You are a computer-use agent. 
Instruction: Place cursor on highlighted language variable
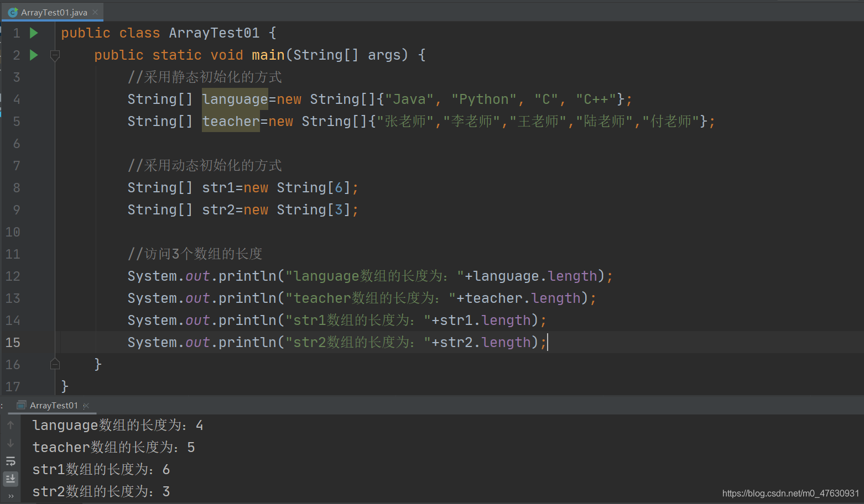click(235, 99)
